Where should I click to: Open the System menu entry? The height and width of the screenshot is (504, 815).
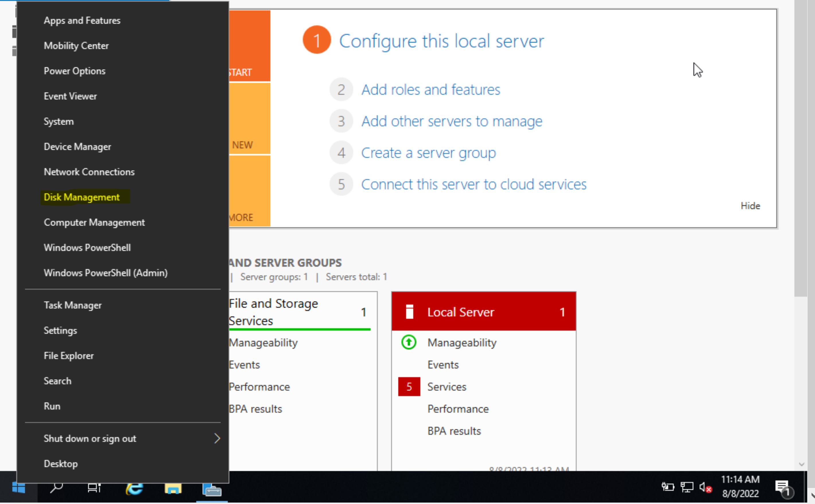(59, 121)
